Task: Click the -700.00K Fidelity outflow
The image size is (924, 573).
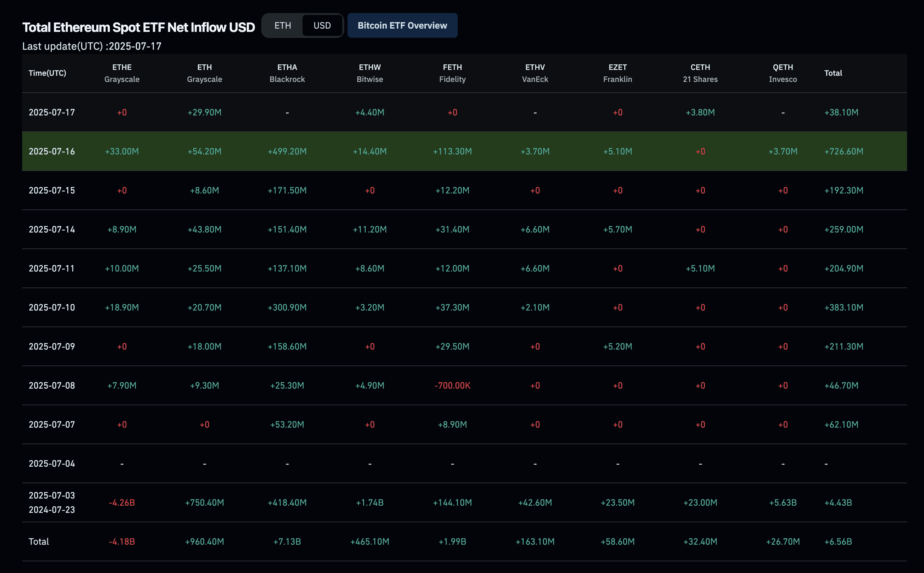Action: pos(452,386)
